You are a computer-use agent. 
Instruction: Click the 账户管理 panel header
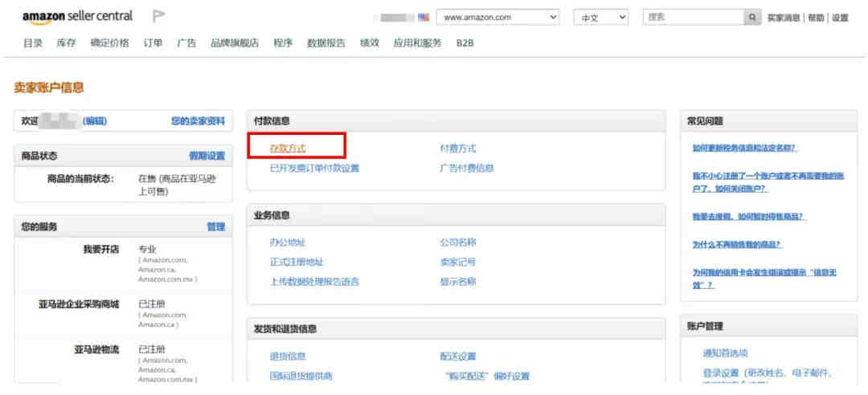(705, 327)
